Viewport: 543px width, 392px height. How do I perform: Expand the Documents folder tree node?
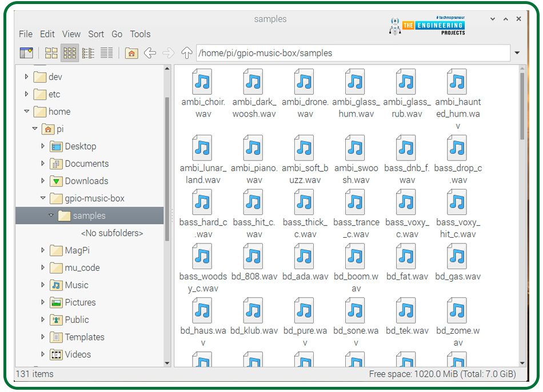coord(43,163)
